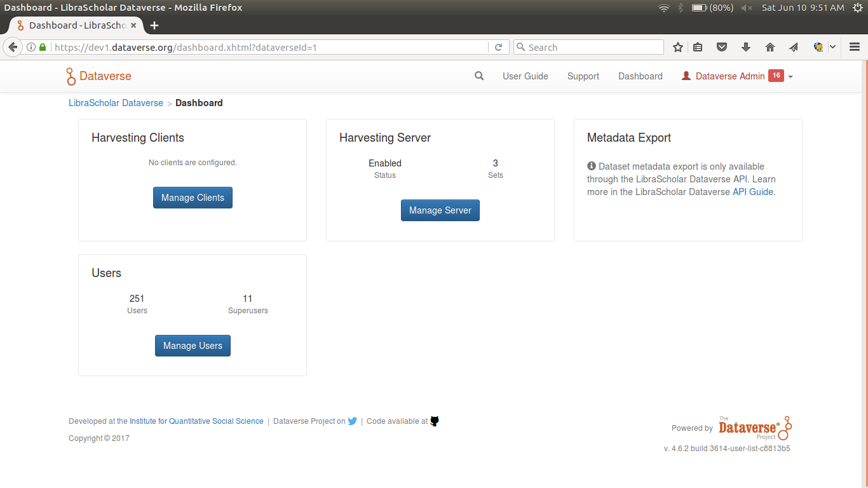The image size is (868, 488).
Task: Click the 'Harvesting Clients' heading
Action: [138, 138]
